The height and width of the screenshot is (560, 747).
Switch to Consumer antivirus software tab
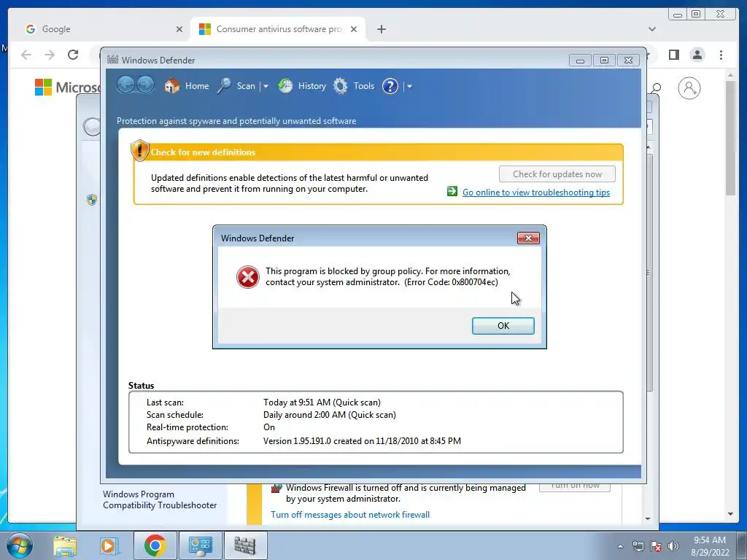278,29
